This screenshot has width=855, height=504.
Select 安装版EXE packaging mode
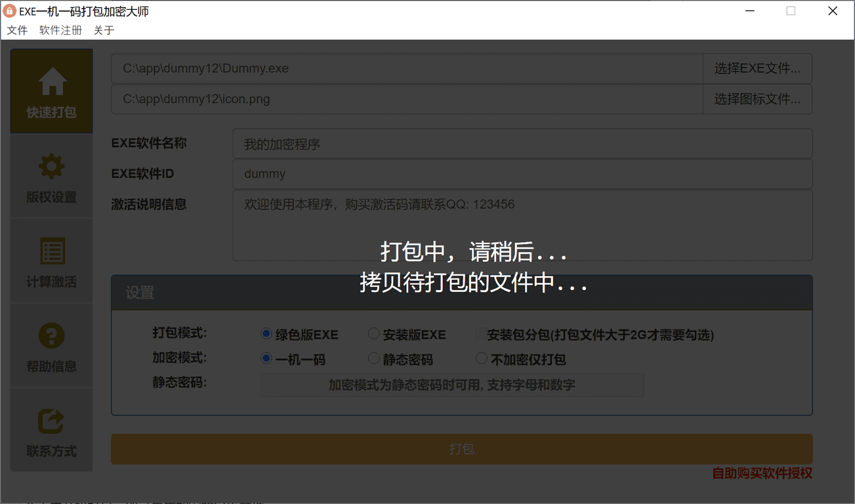click(x=373, y=334)
